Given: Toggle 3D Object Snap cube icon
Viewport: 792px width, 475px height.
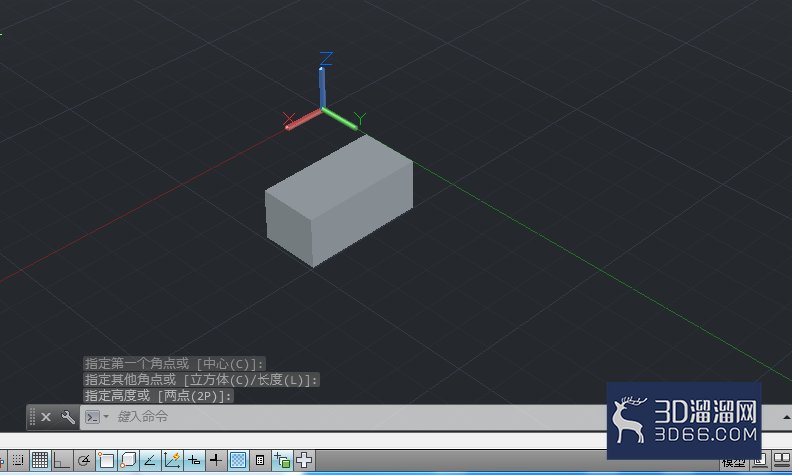Looking at the screenshot, I should click(128, 460).
